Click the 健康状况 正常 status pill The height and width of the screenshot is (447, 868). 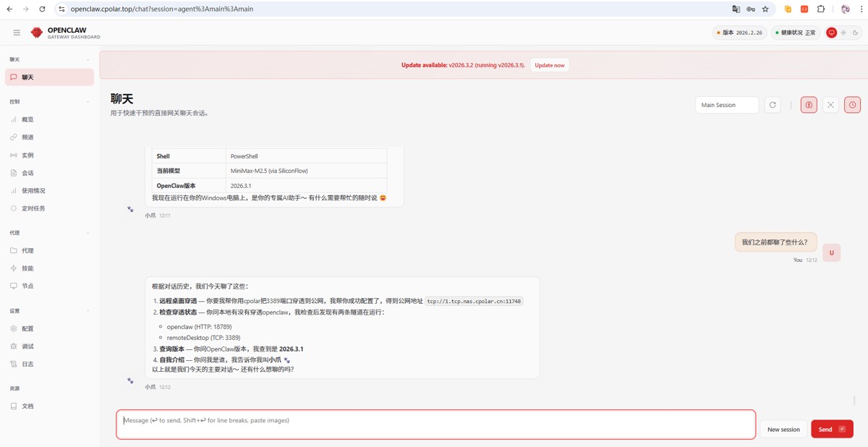pyautogui.click(x=796, y=33)
